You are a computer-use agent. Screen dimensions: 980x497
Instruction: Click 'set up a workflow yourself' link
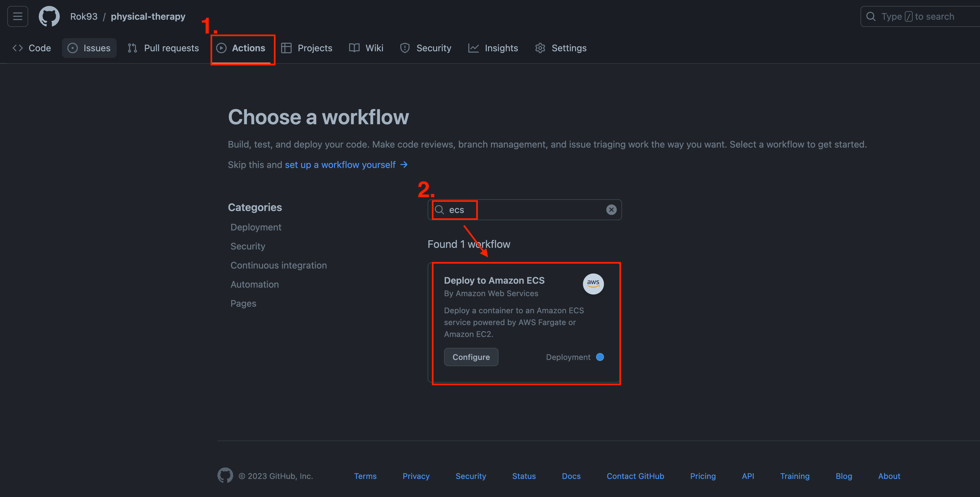[x=346, y=165]
